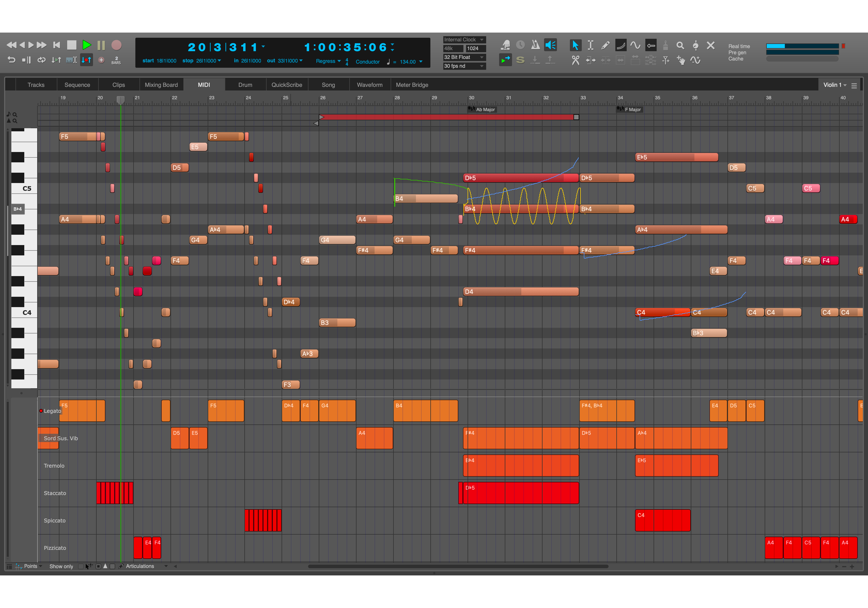This screenshot has height=608, width=868.
Task: Click the sine-plus LFO insert tool
Action: click(x=696, y=60)
